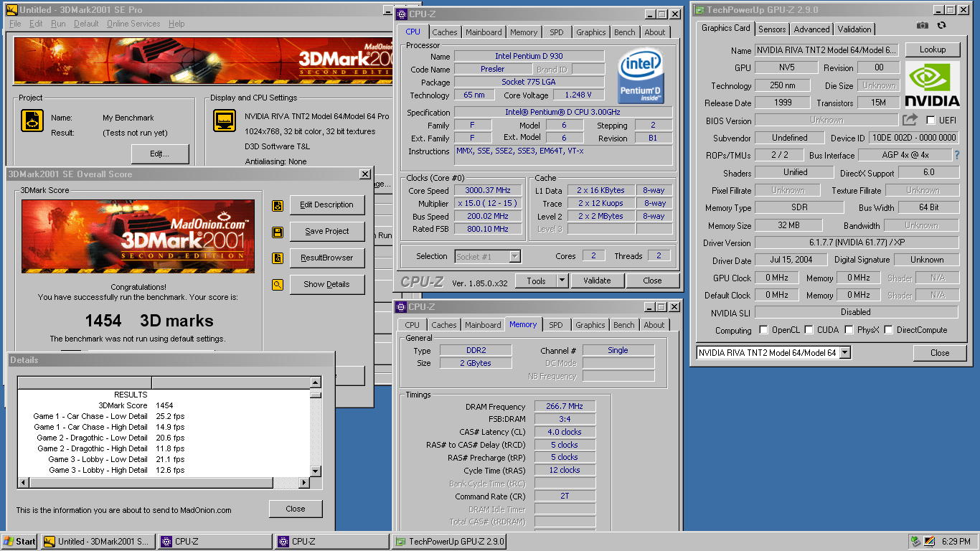Open the GPU selection dropdown in GPU-Z
The image size is (980, 551).
[844, 353]
